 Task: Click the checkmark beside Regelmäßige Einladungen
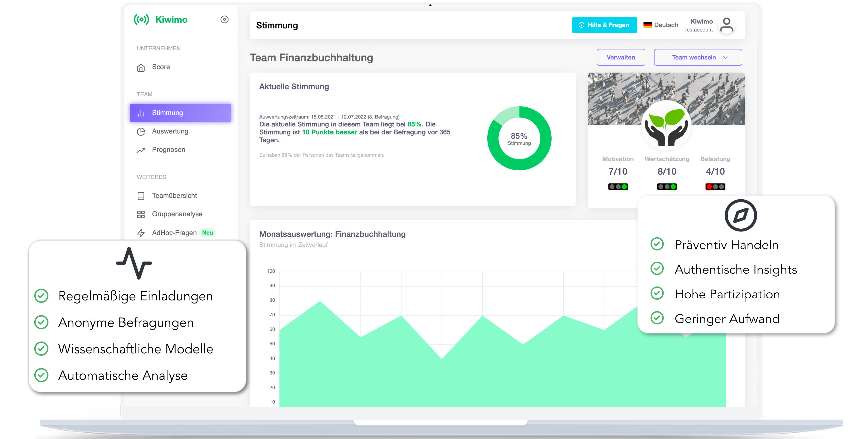tap(41, 296)
